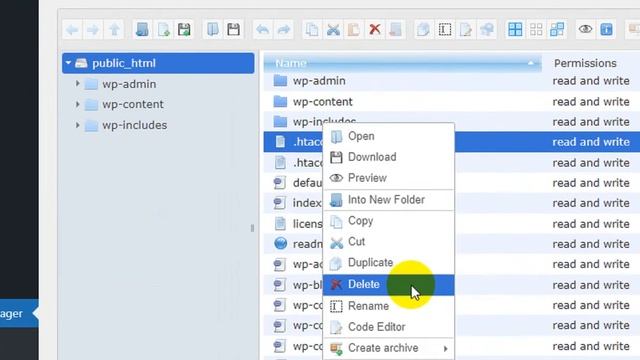This screenshot has height=360, width=640.
Task: Click the Back navigation arrow in toolbar
Action: pyautogui.click(x=72, y=29)
